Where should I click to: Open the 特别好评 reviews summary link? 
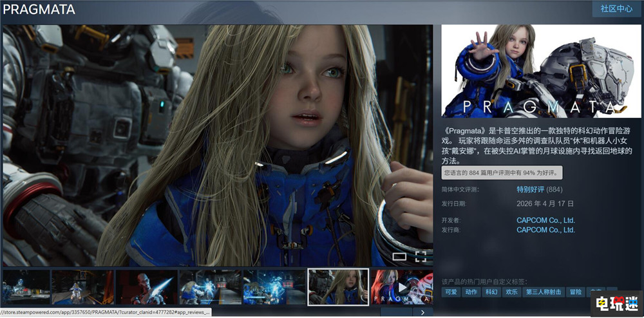click(x=530, y=189)
